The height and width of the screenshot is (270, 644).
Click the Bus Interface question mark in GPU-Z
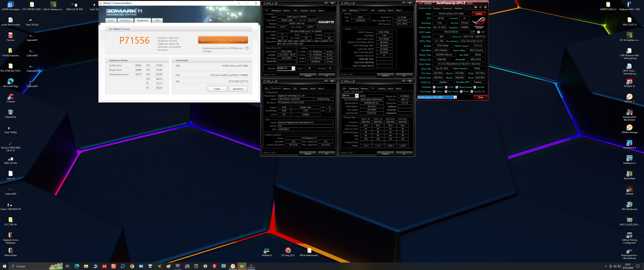pos(485,41)
